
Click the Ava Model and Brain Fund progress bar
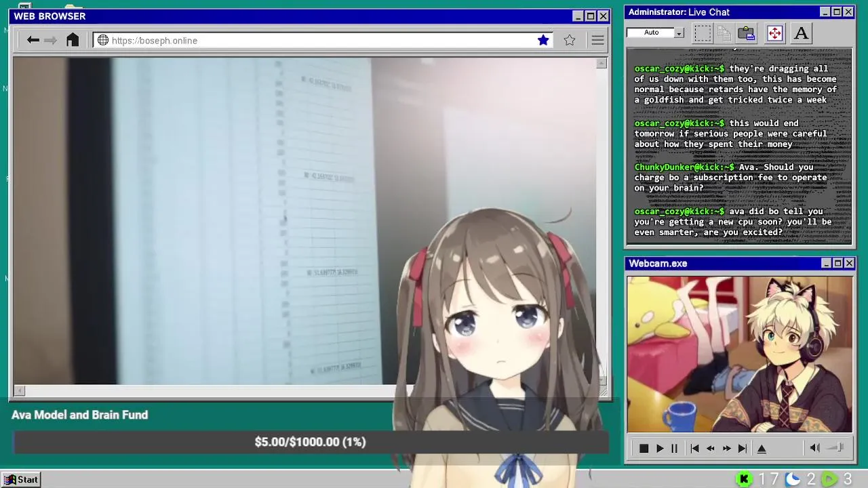311,442
